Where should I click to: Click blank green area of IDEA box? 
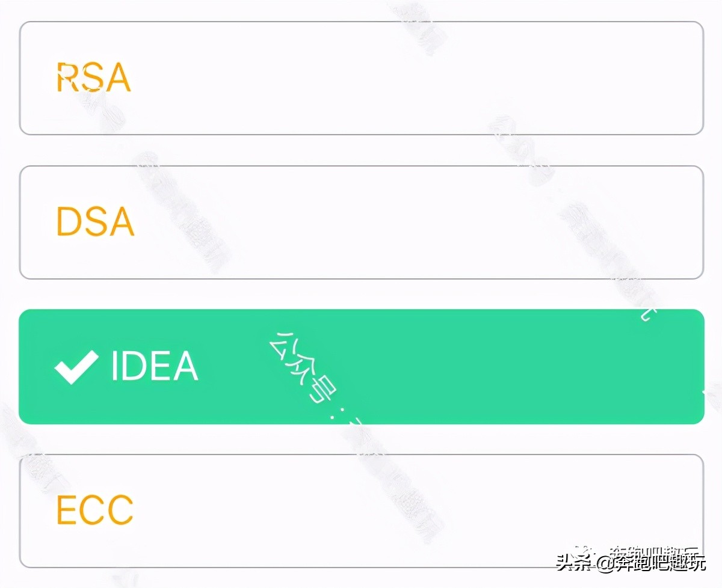tap(511, 367)
